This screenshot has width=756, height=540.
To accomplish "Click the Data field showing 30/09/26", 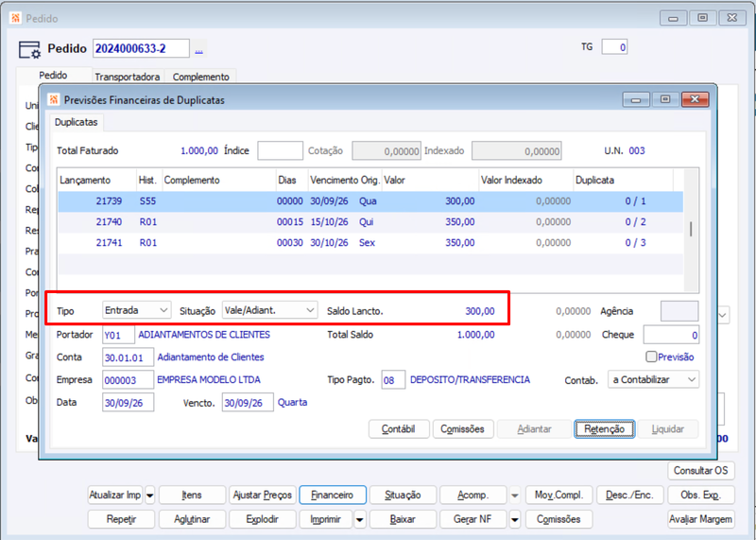I will coord(128,403).
